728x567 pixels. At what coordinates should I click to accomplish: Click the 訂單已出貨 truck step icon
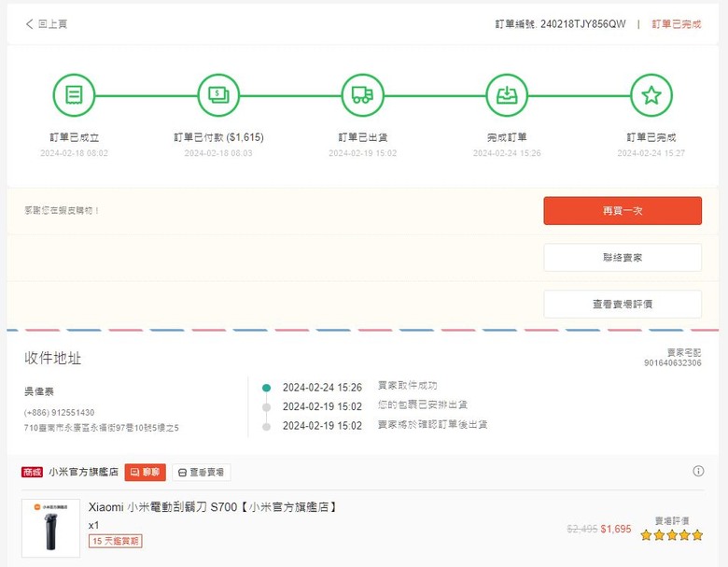coord(363,95)
